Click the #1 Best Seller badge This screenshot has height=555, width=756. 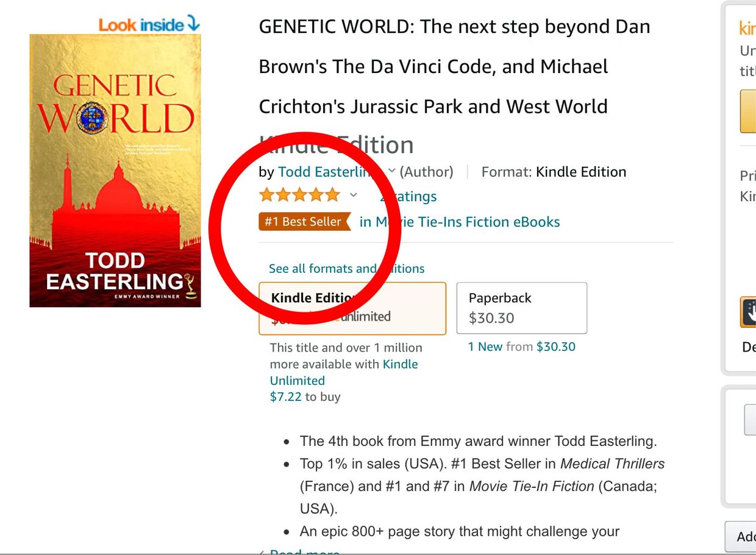pos(304,222)
